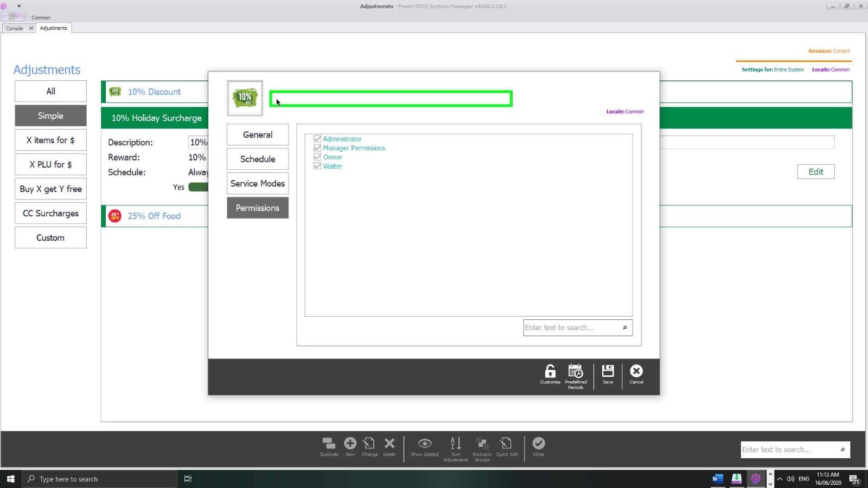Open the 25% Off Food adjustment row
Image resolution: width=868 pixels, height=488 pixels.
point(155,216)
